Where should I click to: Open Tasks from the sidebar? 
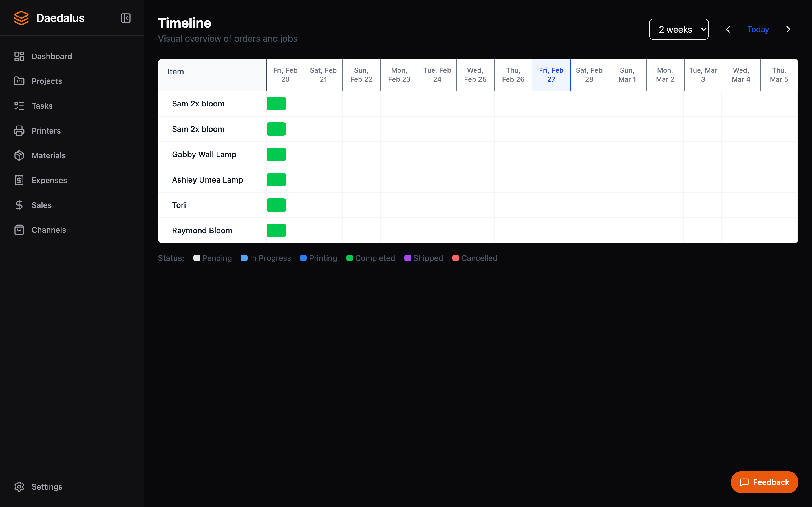click(42, 106)
